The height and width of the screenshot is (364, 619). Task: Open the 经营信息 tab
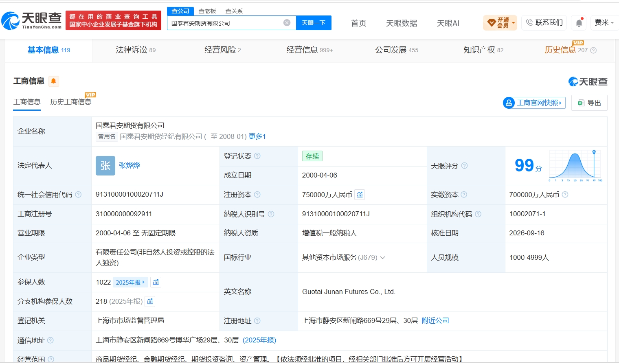click(309, 50)
